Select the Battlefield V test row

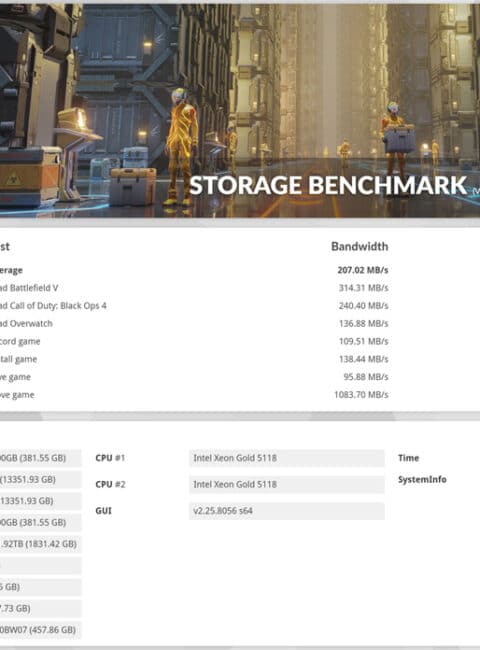[x=194, y=288]
